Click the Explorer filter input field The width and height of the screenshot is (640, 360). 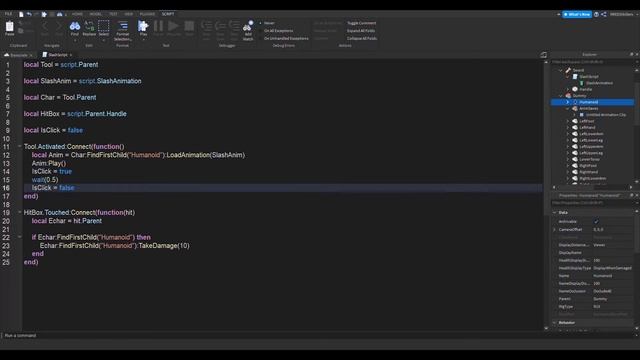593,62
